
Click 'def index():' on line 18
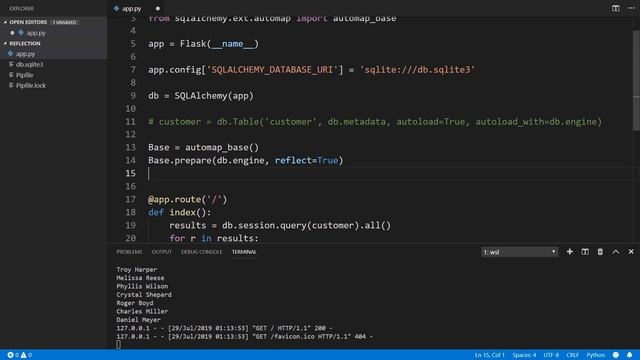(180, 212)
